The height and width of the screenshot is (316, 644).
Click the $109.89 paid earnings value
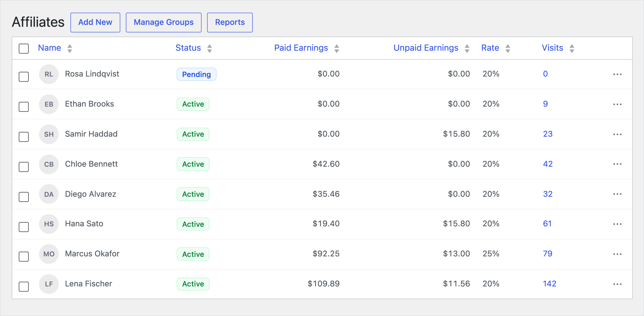coord(324,284)
